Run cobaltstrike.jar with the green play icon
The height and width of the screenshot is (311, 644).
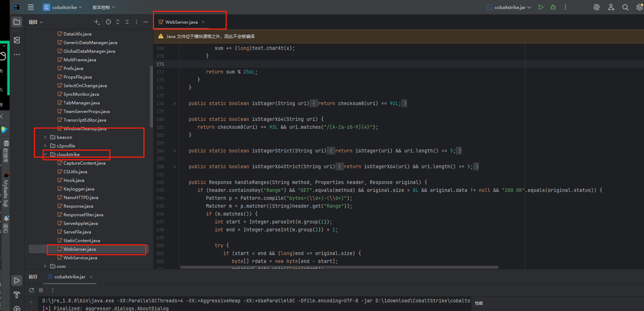tap(541, 7)
